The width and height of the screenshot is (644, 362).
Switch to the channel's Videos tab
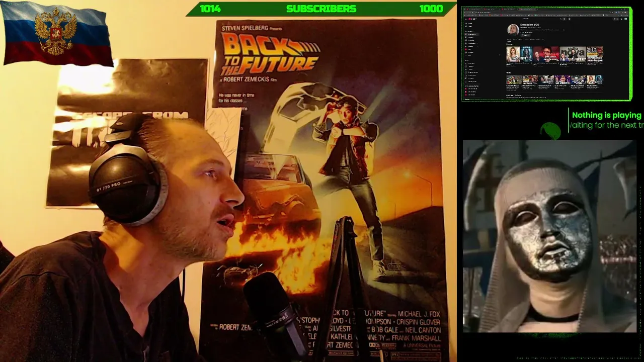point(515,40)
